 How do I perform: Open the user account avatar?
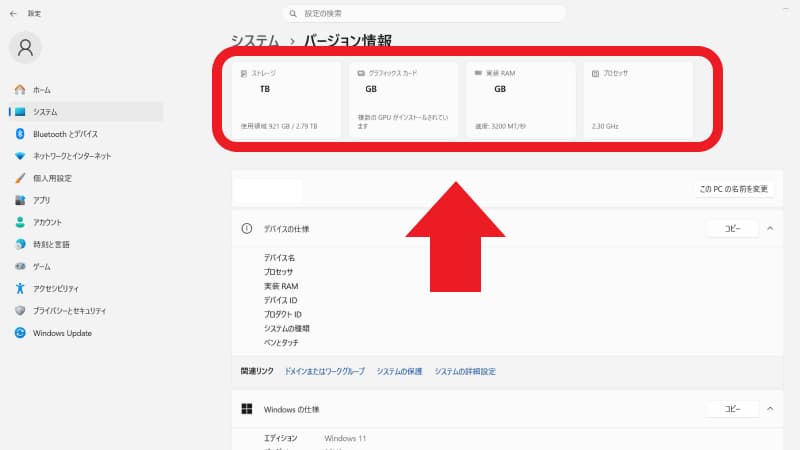coord(25,48)
